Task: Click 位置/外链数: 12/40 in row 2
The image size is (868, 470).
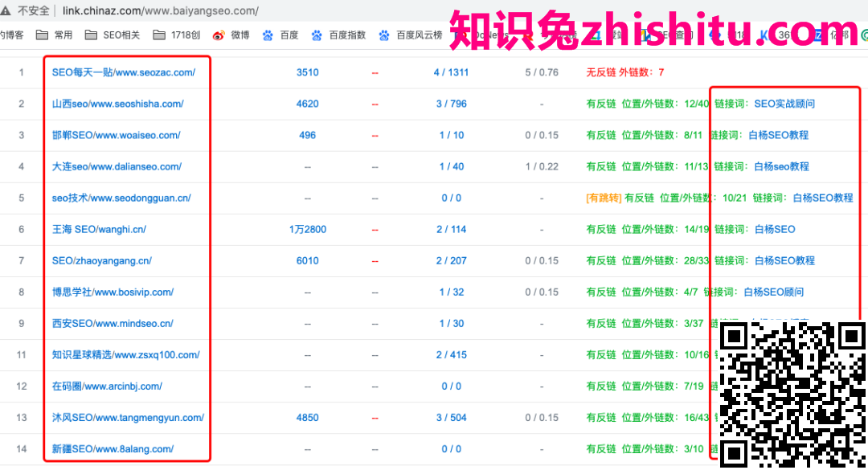Action: [x=665, y=104]
